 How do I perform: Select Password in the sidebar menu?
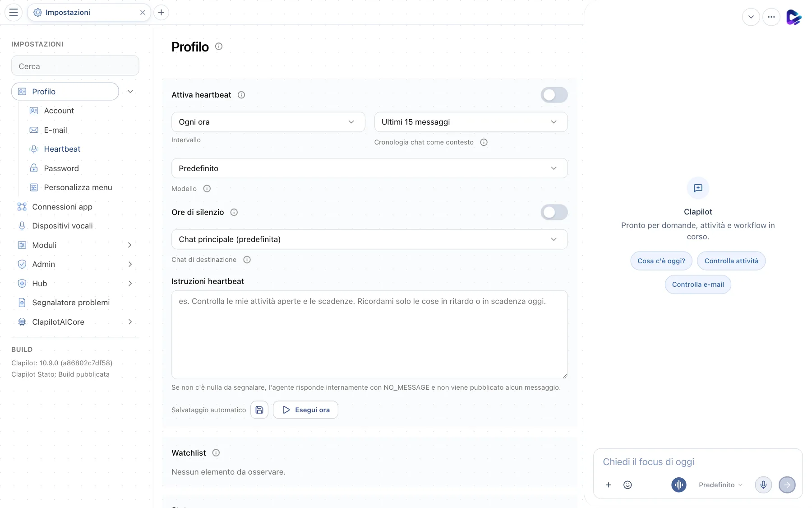click(x=61, y=168)
